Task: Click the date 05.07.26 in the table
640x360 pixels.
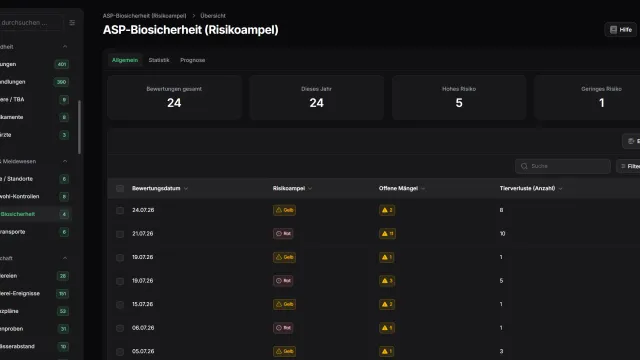Action: tap(143, 351)
